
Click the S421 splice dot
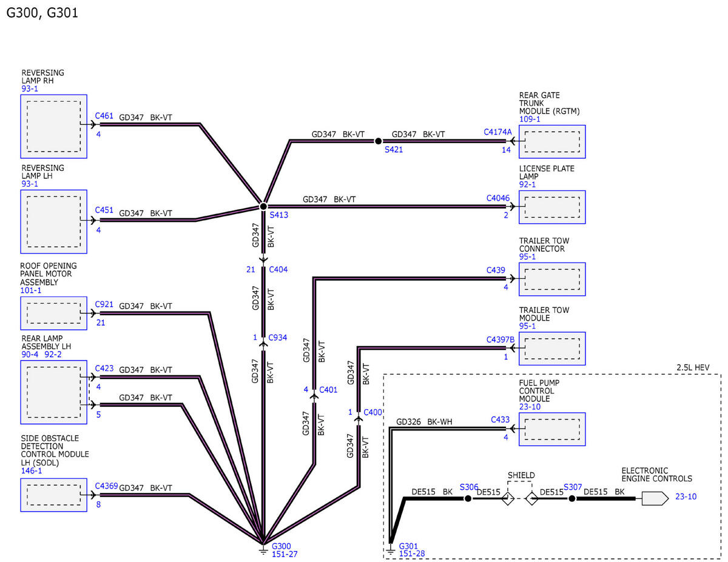(x=378, y=141)
